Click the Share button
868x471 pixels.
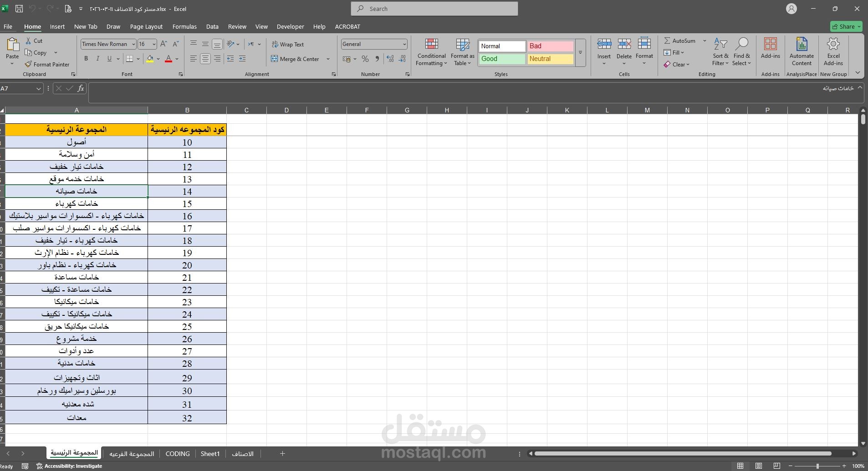click(x=846, y=26)
